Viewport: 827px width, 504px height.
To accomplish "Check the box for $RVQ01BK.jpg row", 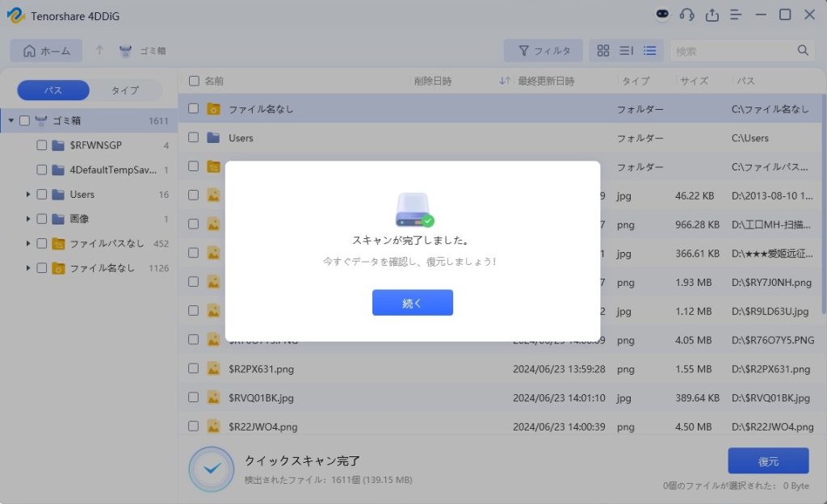I will pyautogui.click(x=194, y=397).
